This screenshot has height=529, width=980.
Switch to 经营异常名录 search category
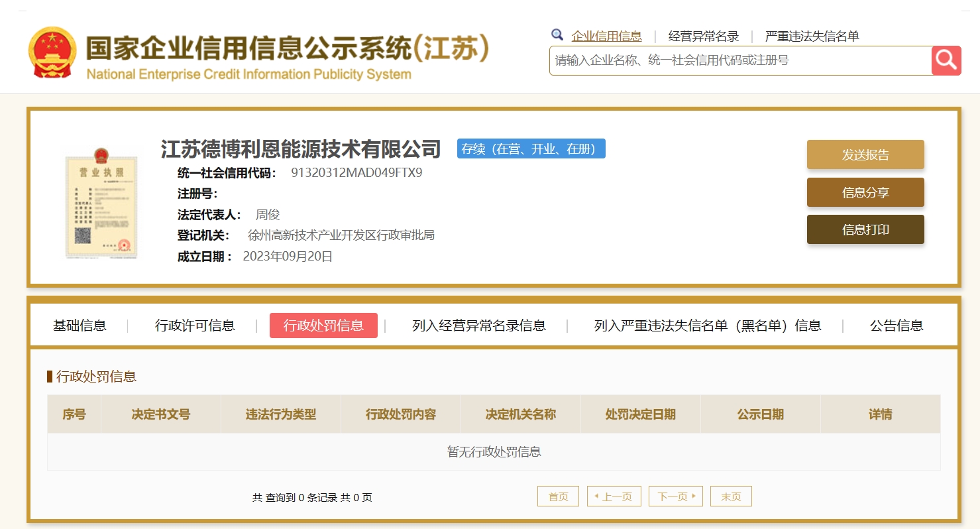click(x=704, y=36)
